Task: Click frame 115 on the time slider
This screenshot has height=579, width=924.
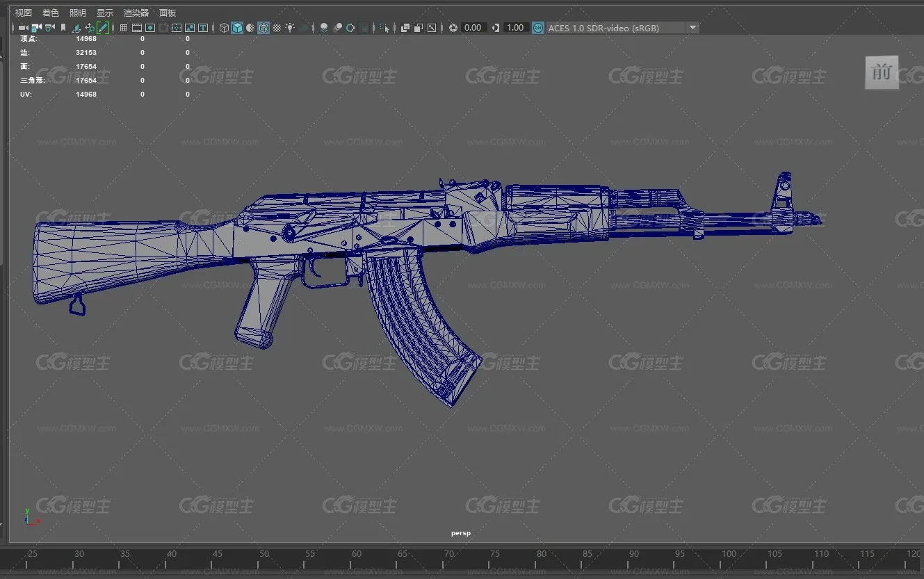Action: 867,554
